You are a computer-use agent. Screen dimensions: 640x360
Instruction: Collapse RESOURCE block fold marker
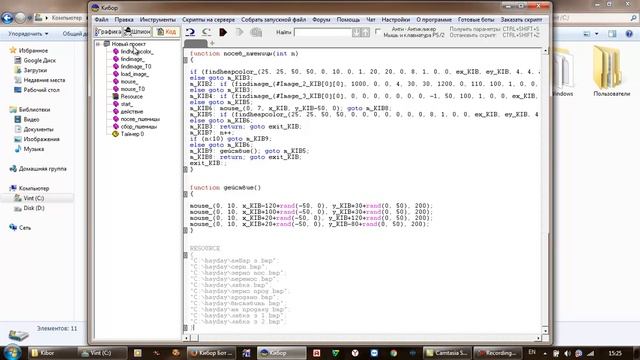click(185, 255)
